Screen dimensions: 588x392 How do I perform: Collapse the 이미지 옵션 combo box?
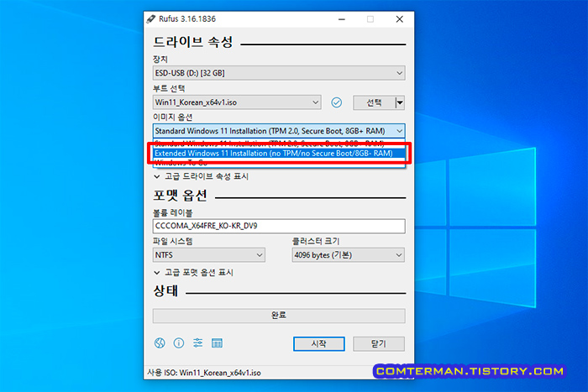click(x=279, y=131)
